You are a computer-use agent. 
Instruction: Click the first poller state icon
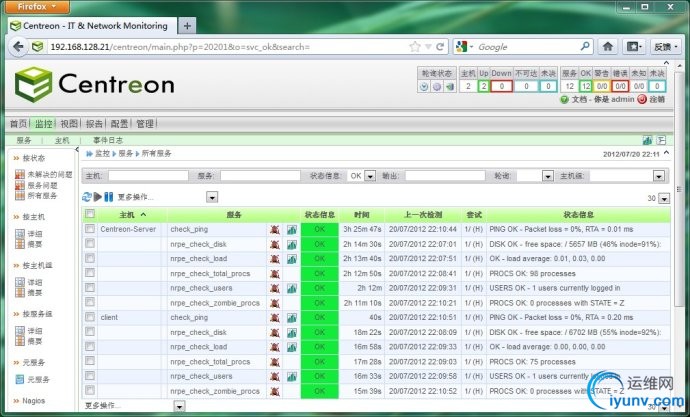(x=423, y=87)
